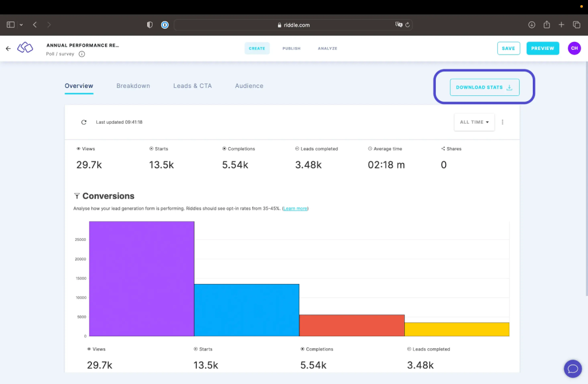Click the back arrow beside Riddle logo
Viewport: 588px width, 384px height.
8,48
